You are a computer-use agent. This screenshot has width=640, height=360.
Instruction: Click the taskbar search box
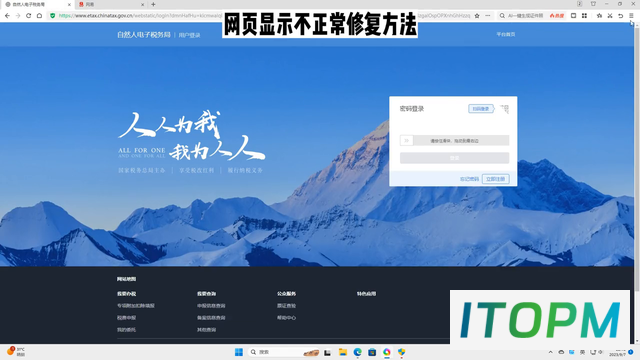point(284,352)
